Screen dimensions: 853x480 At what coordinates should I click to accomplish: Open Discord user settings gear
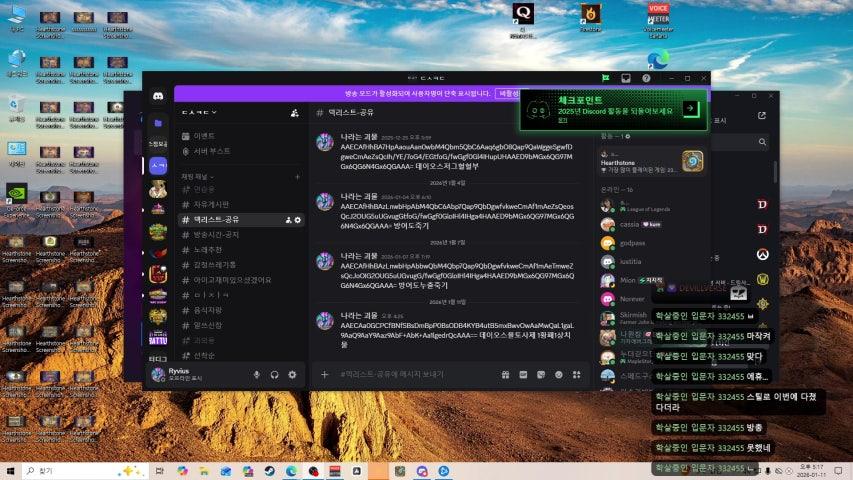(292, 374)
